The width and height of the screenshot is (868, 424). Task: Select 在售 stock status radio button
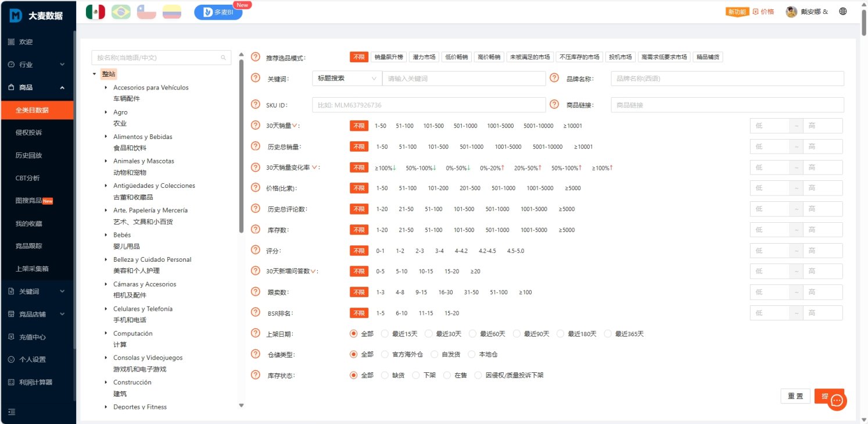click(447, 375)
